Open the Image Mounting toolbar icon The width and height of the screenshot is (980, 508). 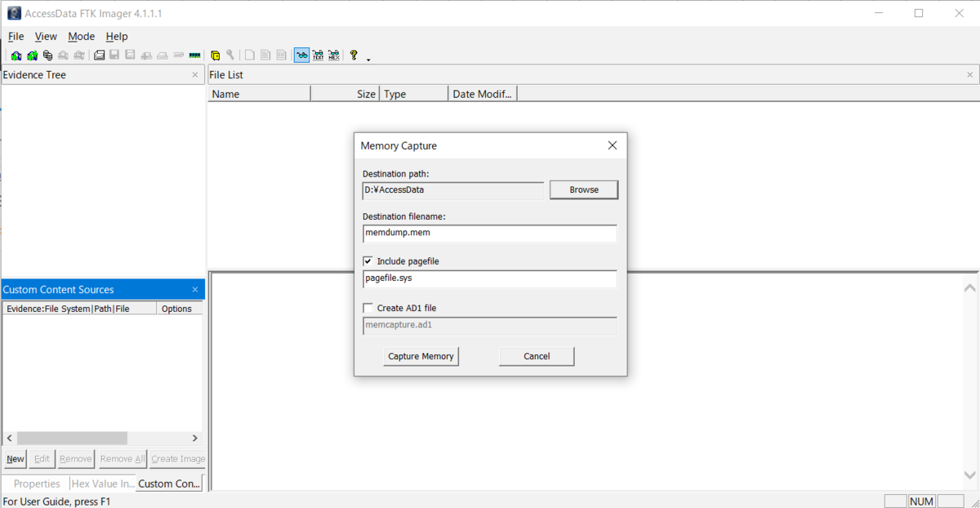(x=47, y=56)
